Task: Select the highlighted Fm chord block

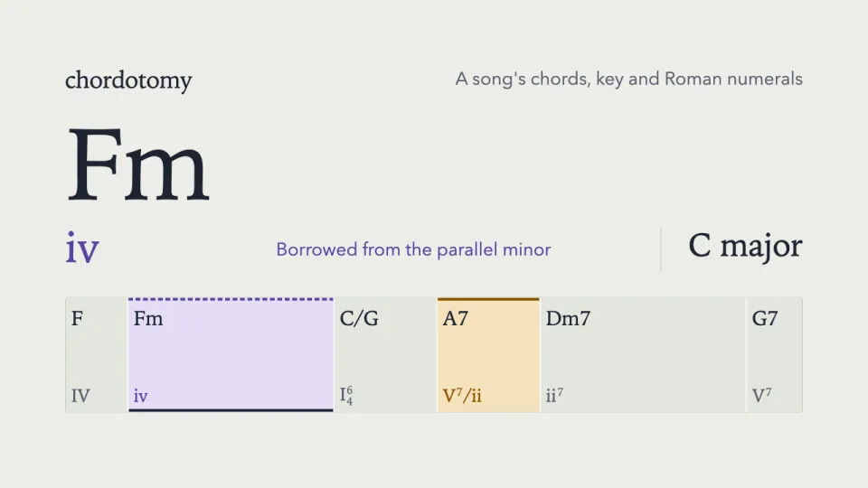Action: [231, 354]
